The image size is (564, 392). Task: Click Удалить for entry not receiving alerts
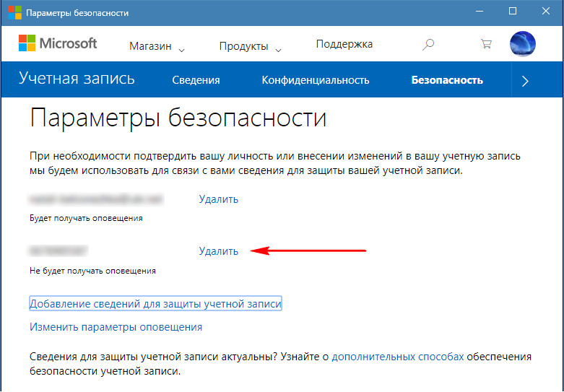tap(218, 251)
